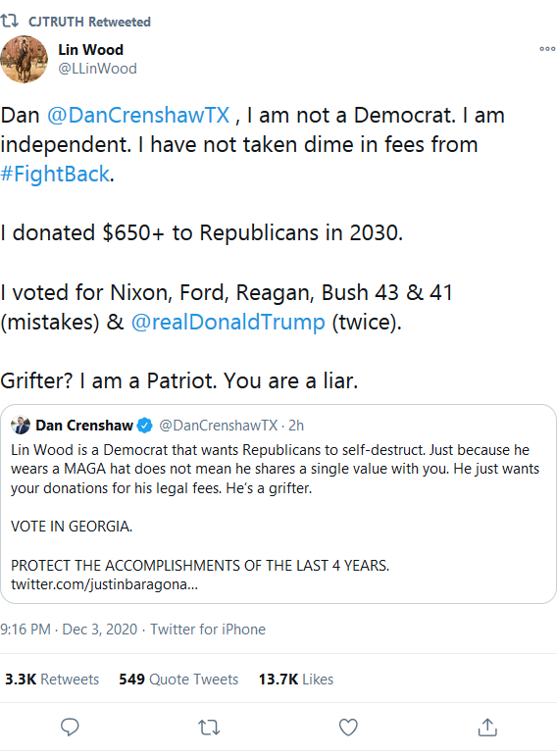Screen dimensions: 557x756
Task: Click Dan Crenshaw's verified badge
Action: click(144, 426)
